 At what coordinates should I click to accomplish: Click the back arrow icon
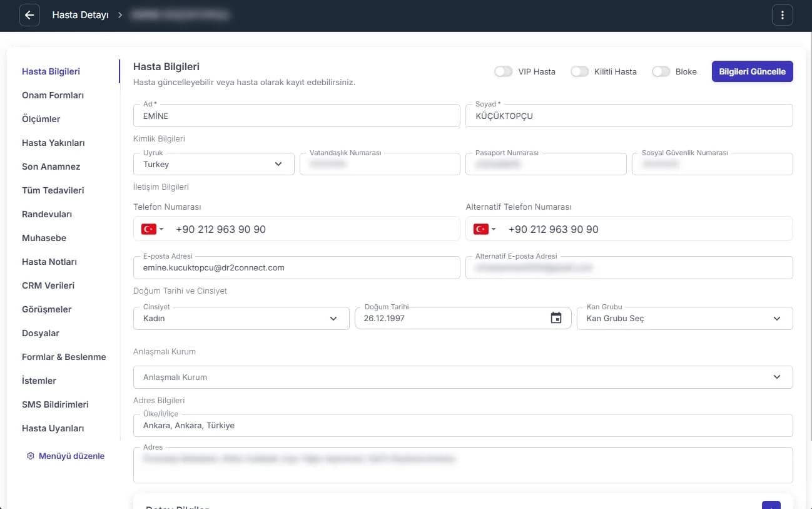[x=29, y=15]
